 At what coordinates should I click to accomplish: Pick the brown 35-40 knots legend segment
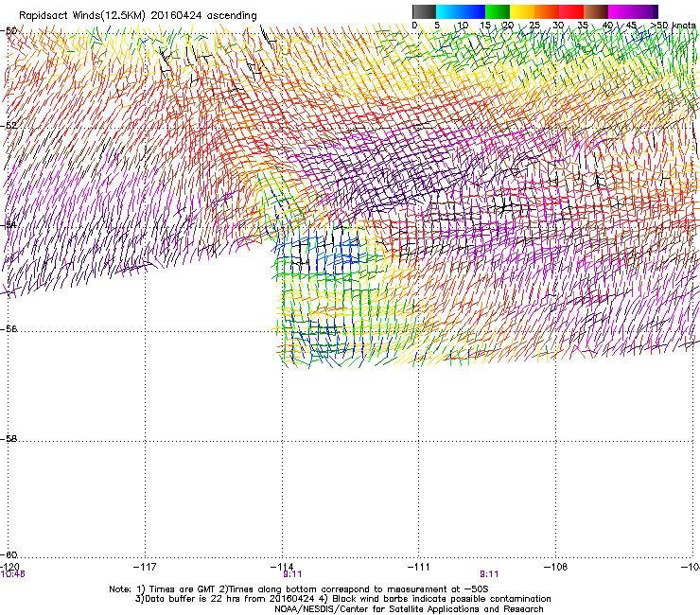(596, 11)
